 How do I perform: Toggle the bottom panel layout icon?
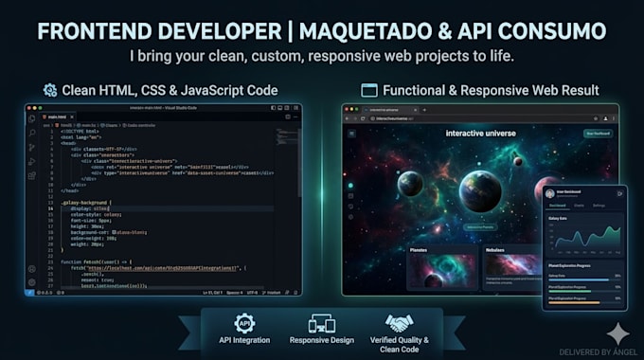coord(280,108)
